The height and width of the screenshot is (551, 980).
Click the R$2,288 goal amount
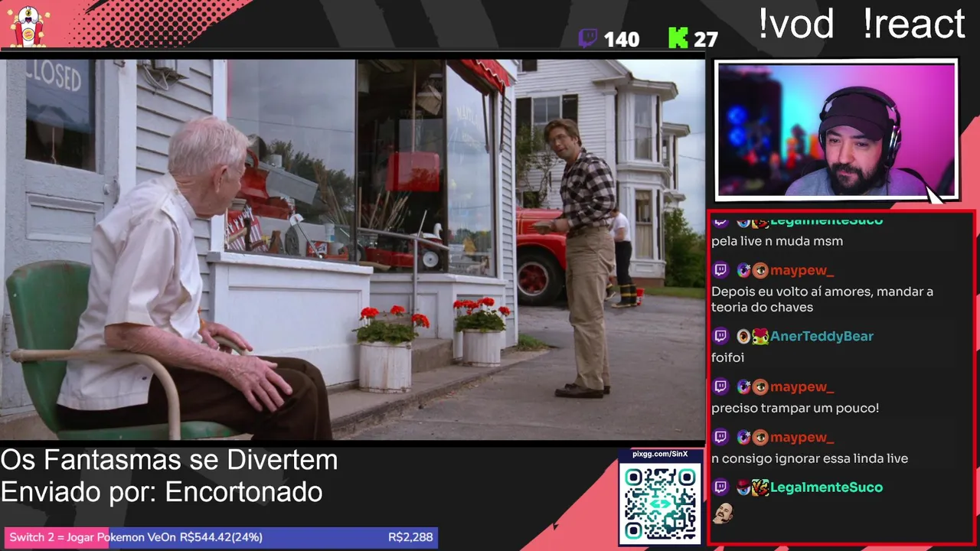[410, 537]
